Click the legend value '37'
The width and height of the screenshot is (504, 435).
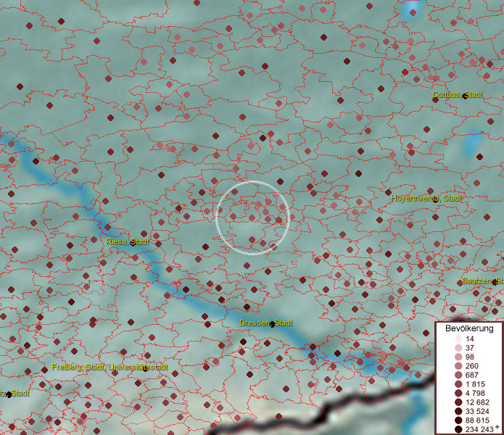click(x=470, y=347)
